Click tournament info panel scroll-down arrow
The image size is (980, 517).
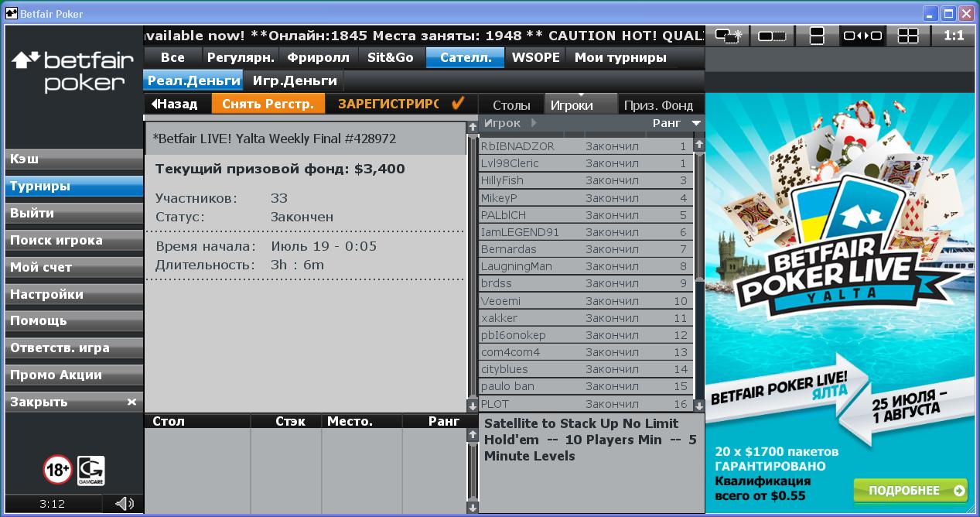tap(473, 406)
